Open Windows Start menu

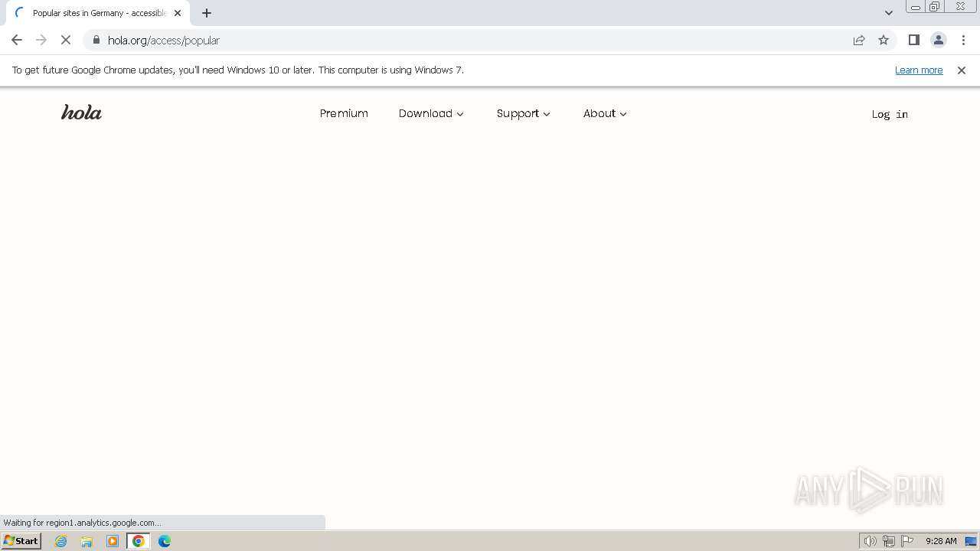click(x=21, y=540)
